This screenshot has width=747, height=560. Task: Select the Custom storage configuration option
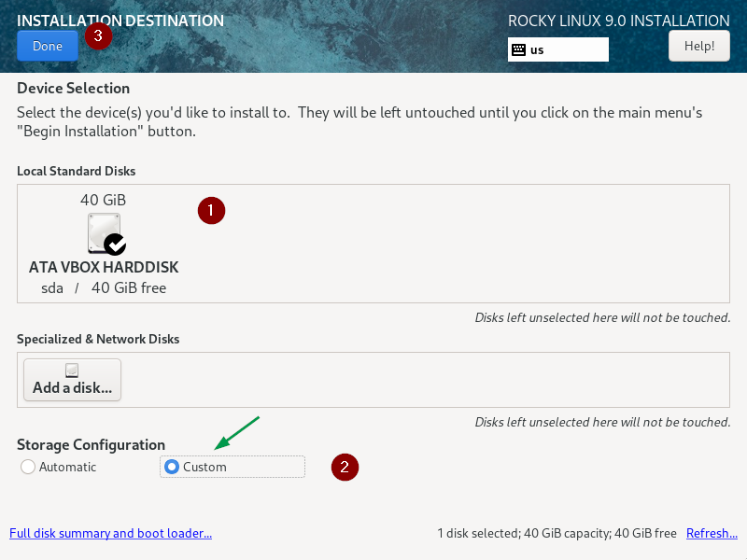point(171,467)
